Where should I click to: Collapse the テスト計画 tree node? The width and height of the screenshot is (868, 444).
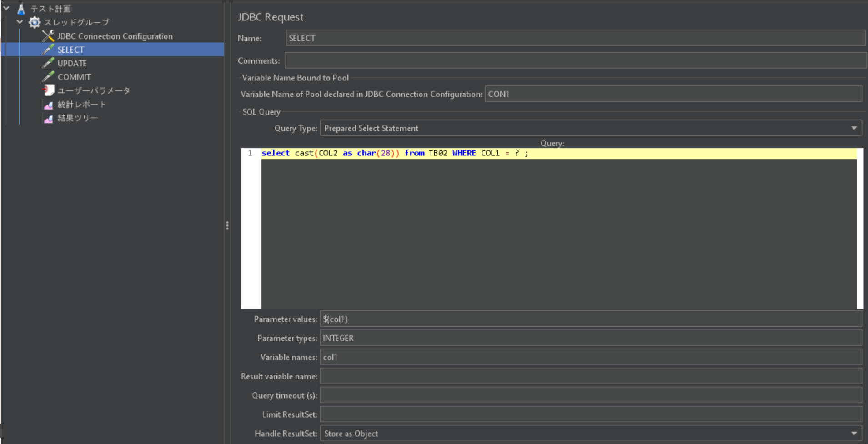(x=6, y=8)
